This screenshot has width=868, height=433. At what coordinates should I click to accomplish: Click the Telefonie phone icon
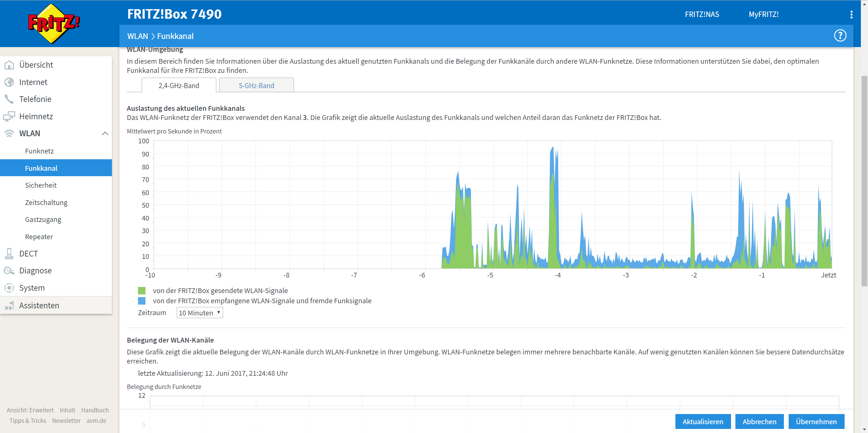point(9,99)
